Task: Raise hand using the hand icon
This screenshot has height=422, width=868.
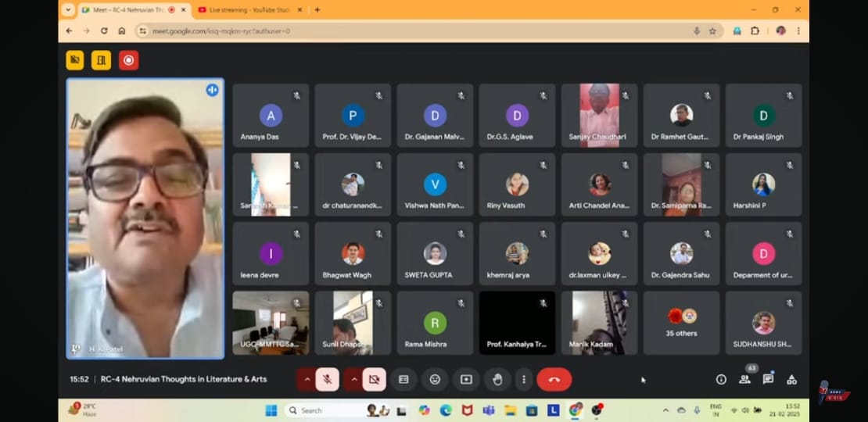Action: [497, 379]
